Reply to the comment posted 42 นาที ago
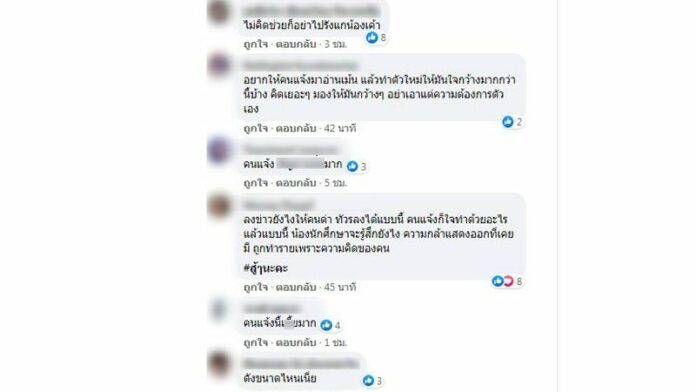Screen dimensions: 696x392 (x=296, y=128)
